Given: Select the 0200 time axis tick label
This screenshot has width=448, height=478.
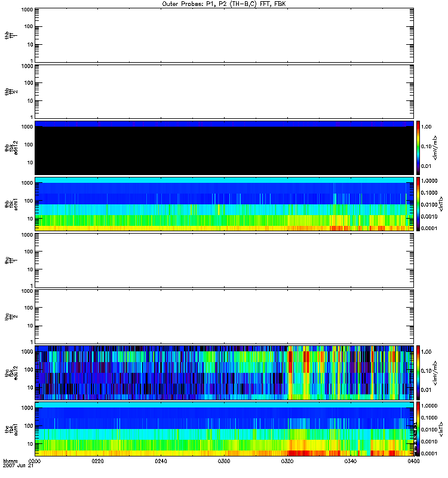Looking at the screenshot, I should (35, 461).
